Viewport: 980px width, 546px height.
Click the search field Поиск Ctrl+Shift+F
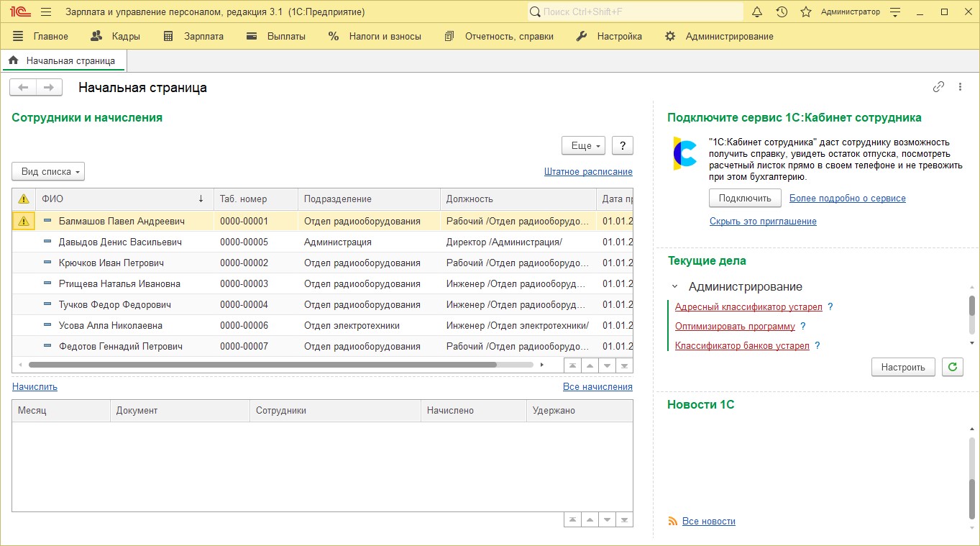(x=635, y=12)
